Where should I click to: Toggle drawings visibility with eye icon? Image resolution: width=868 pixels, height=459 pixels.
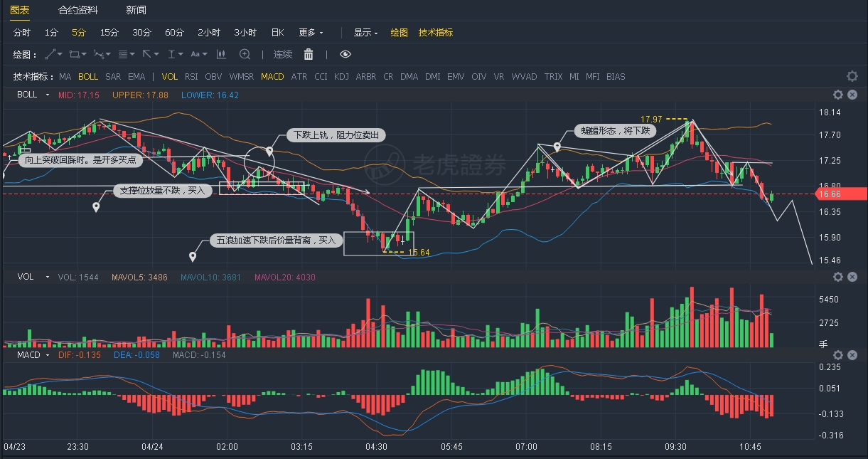click(x=345, y=54)
